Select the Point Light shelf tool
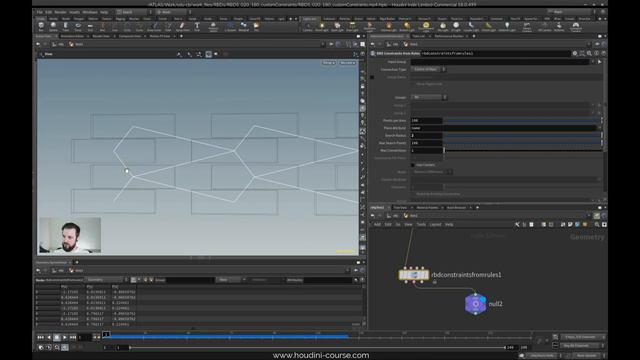 [x=322, y=27]
